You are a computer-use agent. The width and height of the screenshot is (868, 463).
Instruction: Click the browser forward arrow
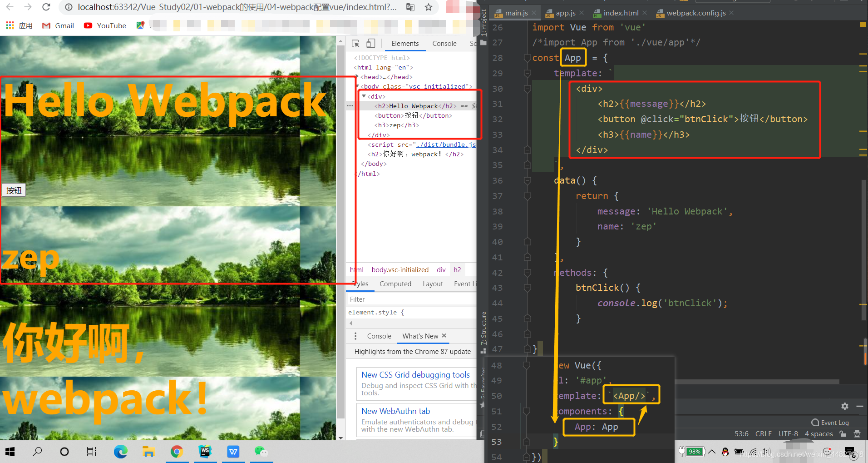28,7
